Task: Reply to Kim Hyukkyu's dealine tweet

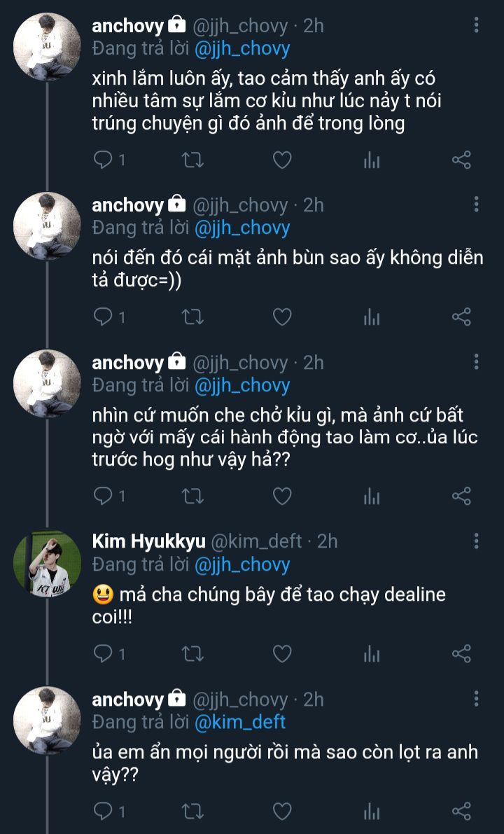Action: [x=104, y=654]
